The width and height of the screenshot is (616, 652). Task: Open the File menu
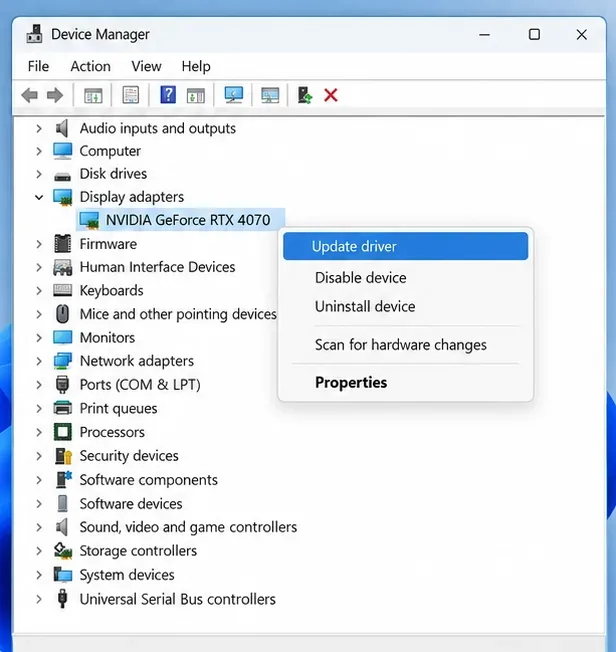(x=38, y=66)
